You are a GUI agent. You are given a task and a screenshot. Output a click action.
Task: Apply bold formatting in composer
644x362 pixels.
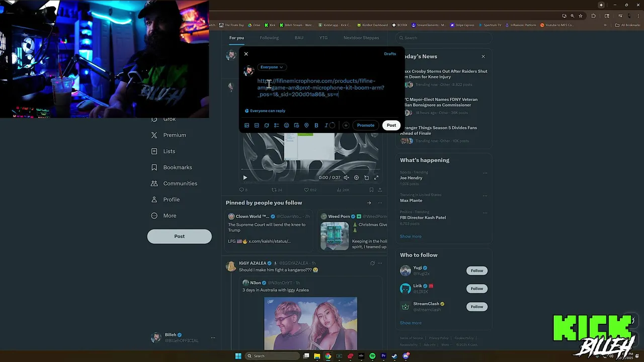point(316,125)
